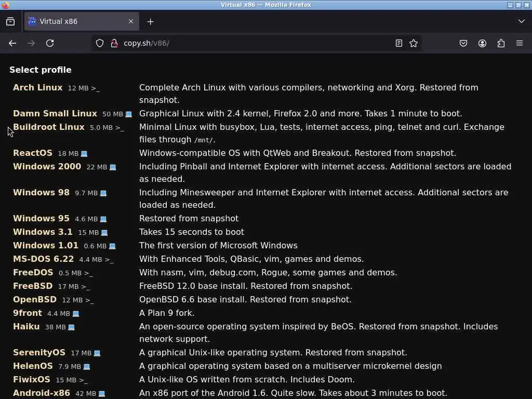Bookmark this page with the star

[414, 43]
